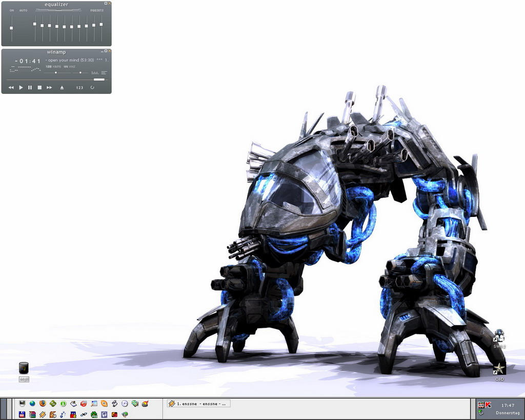Open the green info circle icon
525x420 pixels.
63,404
